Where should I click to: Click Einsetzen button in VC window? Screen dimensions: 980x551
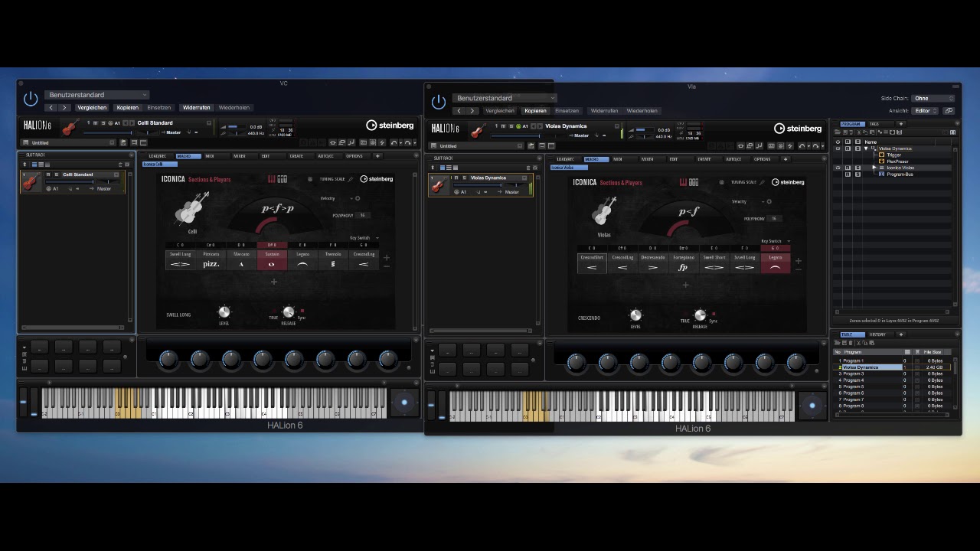(159, 108)
